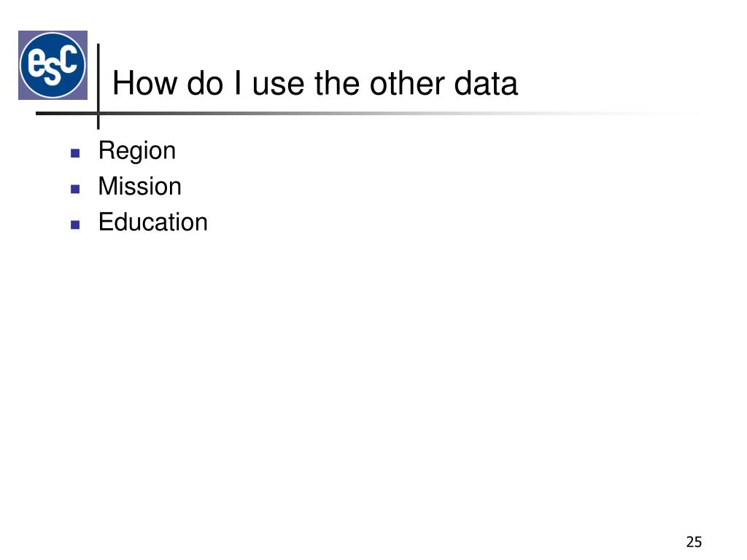Image resolution: width=747 pixels, height=560 pixels.
Task: Click the word 'How' in the title
Action: (x=144, y=83)
